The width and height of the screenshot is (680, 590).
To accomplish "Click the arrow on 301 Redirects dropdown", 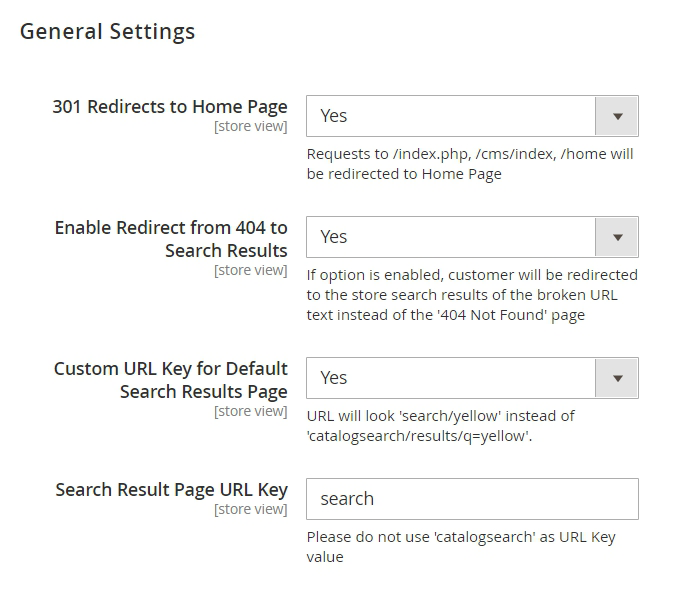I will click(617, 116).
